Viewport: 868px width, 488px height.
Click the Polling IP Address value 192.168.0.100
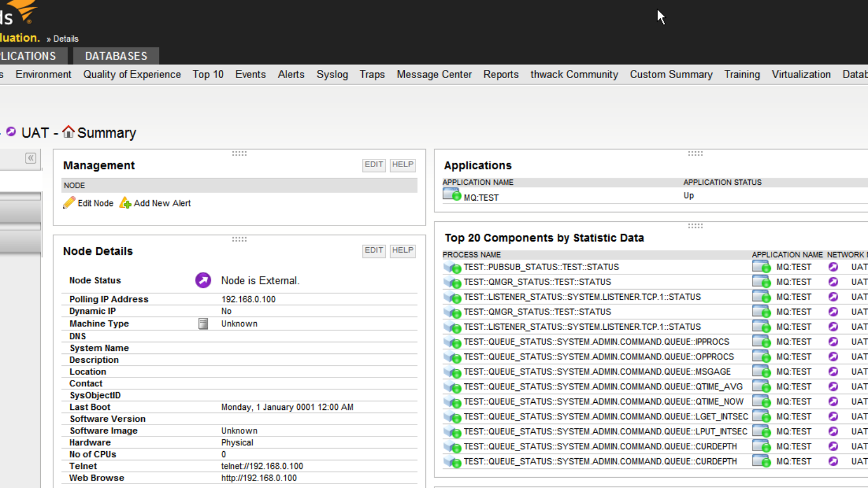[x=248, y=299]
